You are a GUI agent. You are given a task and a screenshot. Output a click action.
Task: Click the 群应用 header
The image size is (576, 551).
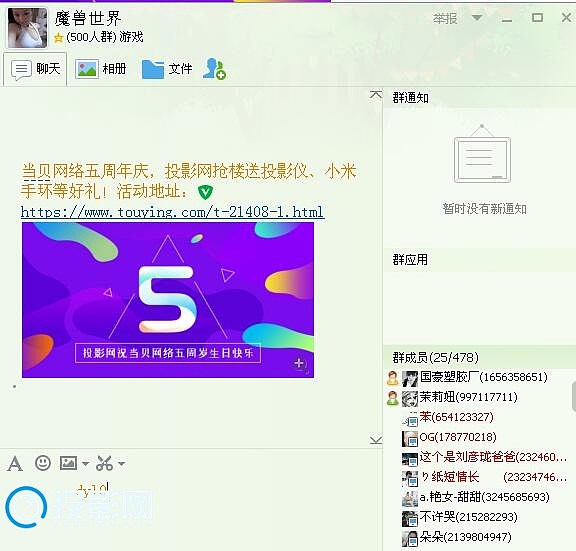point(410,260)
